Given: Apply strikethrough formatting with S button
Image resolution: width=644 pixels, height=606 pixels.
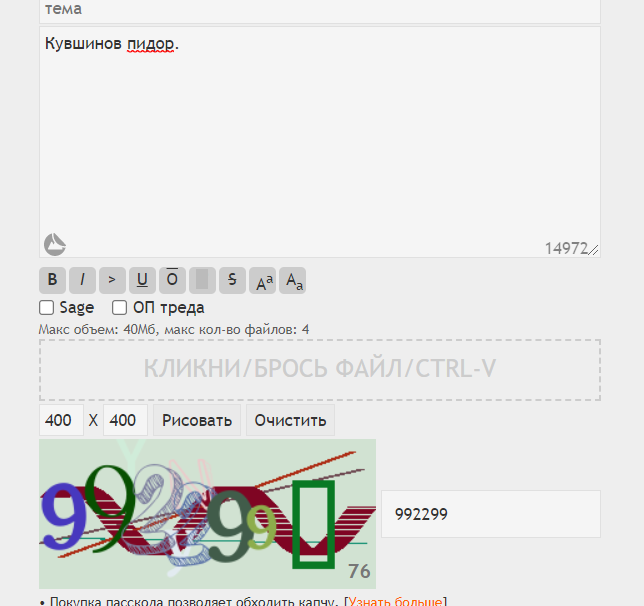Looking at the screenshot, I should pos(232,280).
